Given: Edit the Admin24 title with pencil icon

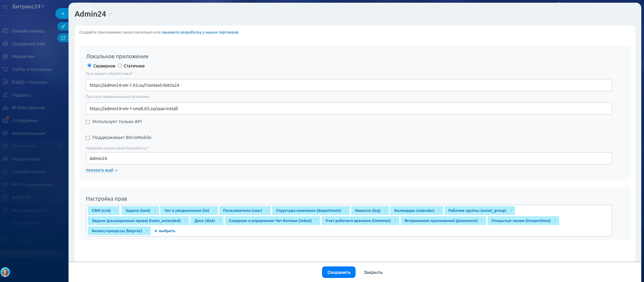Looking at the screenshot, I should (x=110, y=14).
